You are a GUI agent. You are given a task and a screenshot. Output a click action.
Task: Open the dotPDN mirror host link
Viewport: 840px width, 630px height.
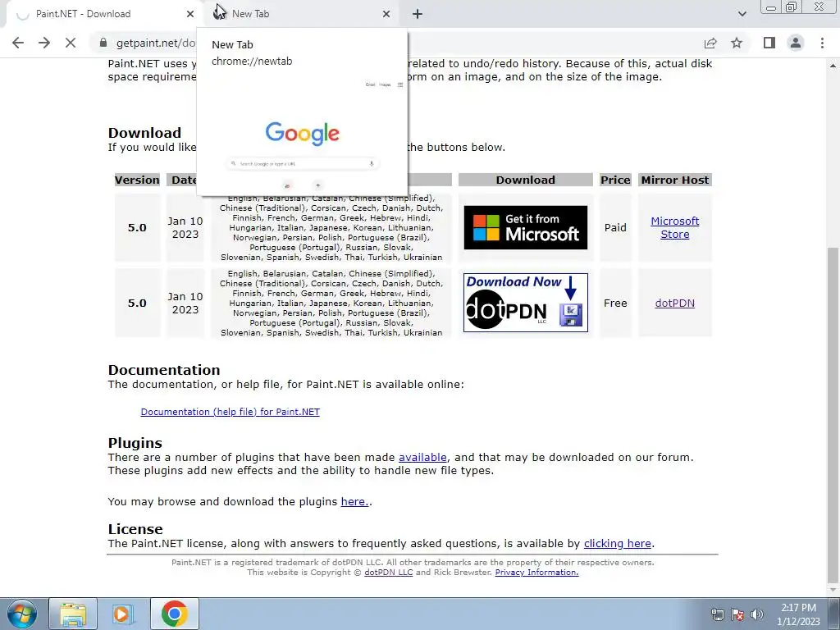click(x=674, y=304)
